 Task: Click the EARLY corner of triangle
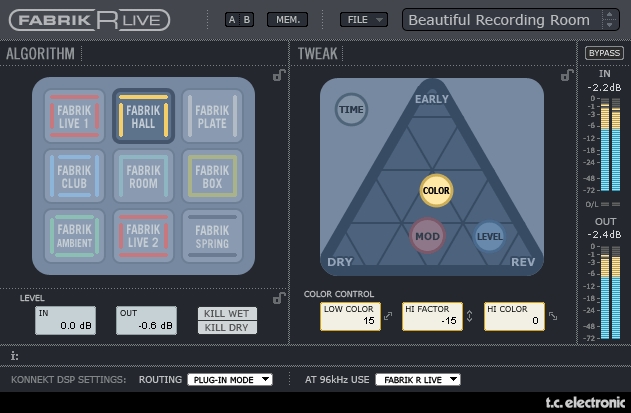[x=432, y=99]
